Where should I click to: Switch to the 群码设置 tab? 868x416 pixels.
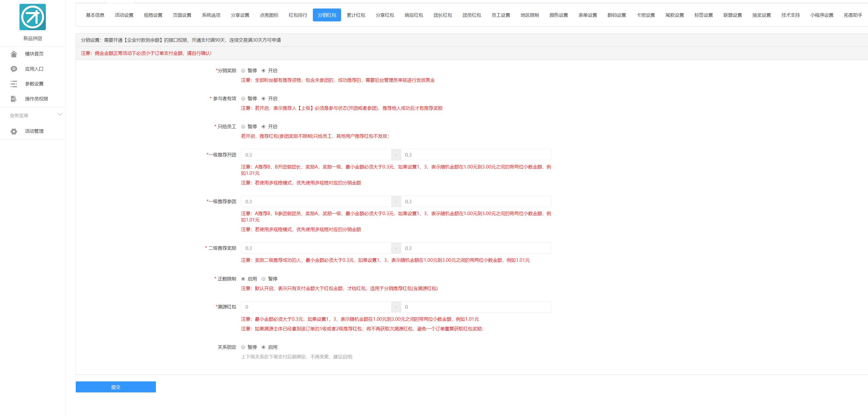(x=617, y=15)
